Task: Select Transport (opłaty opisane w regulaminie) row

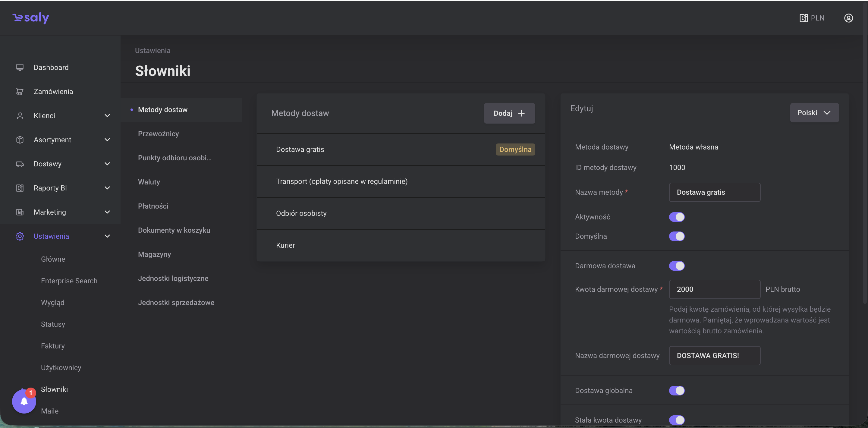Action: 400,181
